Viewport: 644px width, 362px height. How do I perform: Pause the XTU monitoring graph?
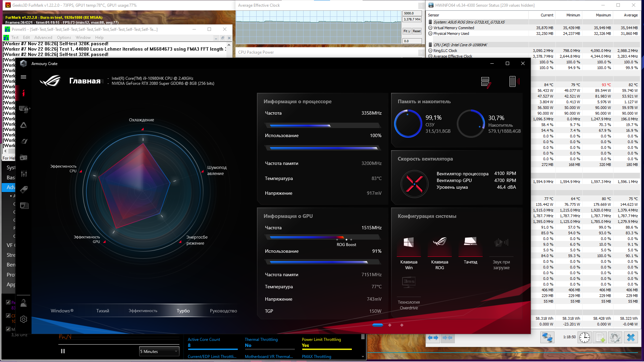tap(63, 351)
